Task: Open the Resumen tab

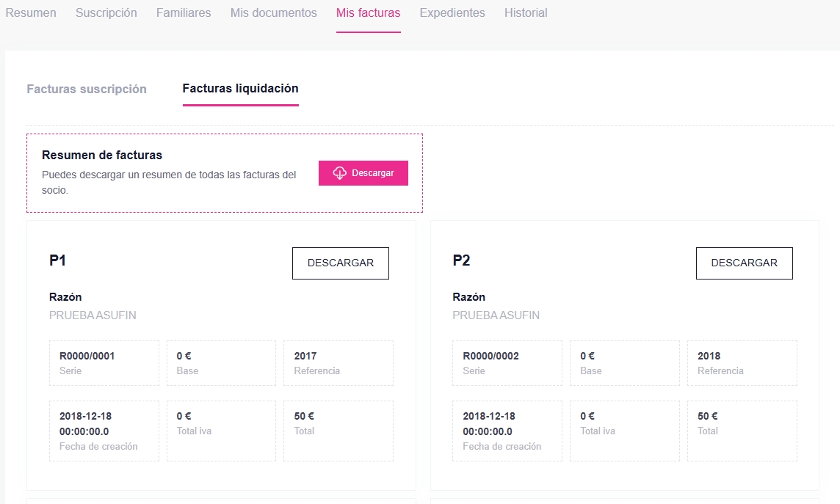Action: tap(31, 13)
